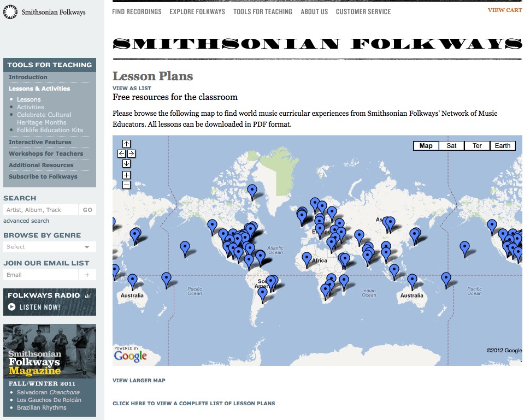Click View Larger Map link
Viewport: 530px width, 420px height.
point(139,381)
